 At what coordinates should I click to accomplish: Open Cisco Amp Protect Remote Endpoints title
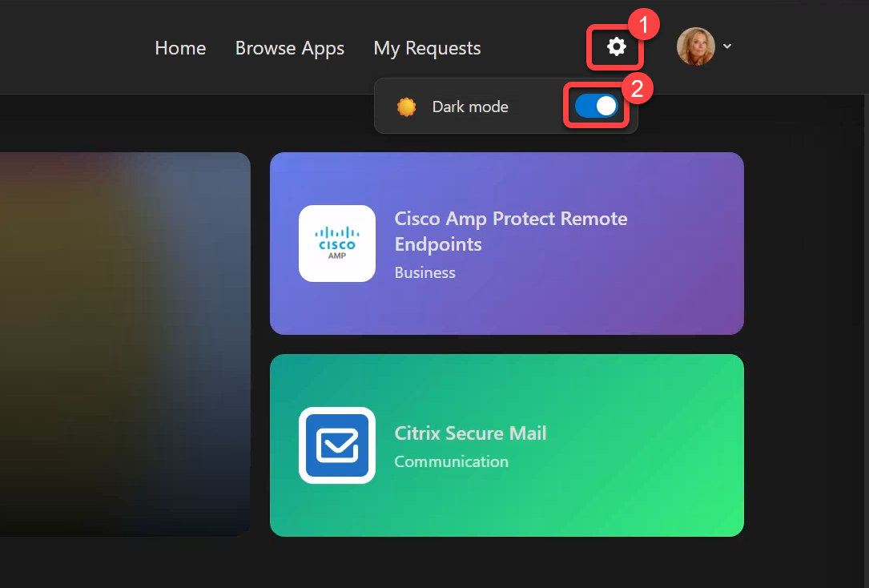[510, 231]
